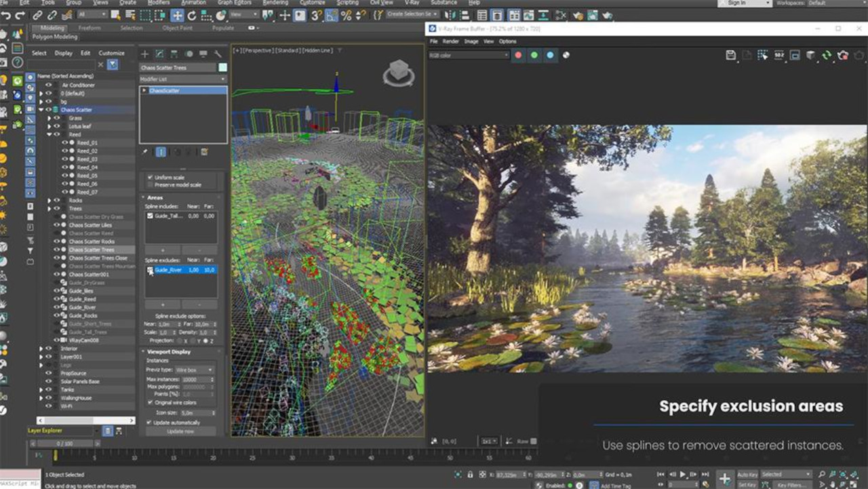Toggle the Uniform scale checkbox
This screenshot has height=489, width=868.
(151, 178)
